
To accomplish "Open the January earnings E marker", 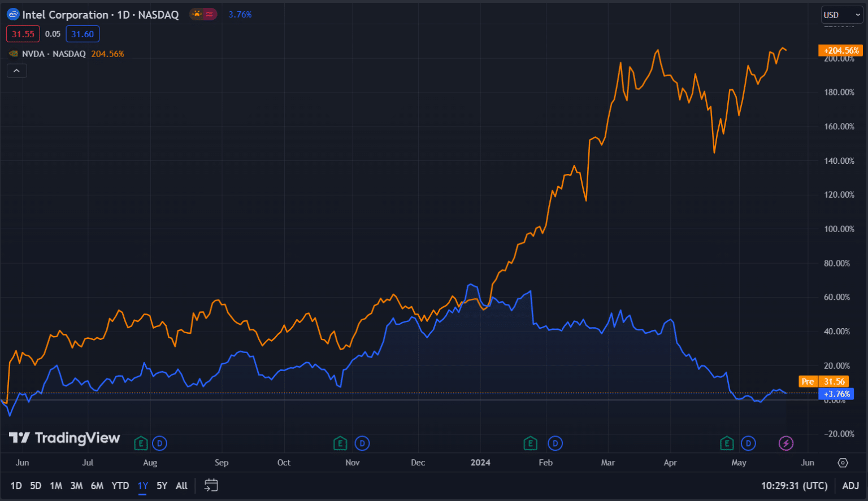I will coord(530,443).
